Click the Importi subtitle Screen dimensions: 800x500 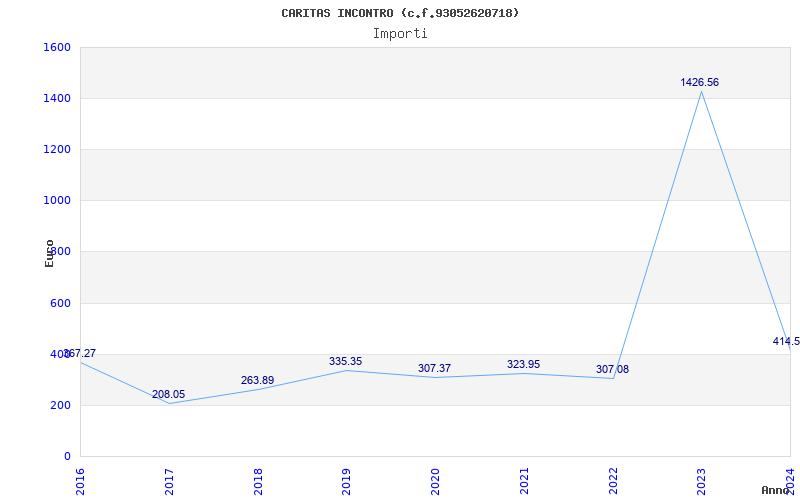coord(400,34)
